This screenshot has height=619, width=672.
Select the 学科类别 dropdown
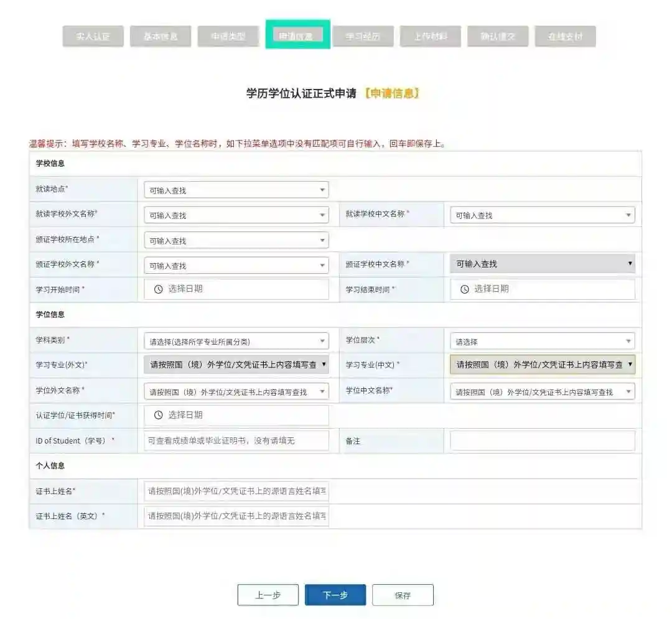click(x=236, y=342)
